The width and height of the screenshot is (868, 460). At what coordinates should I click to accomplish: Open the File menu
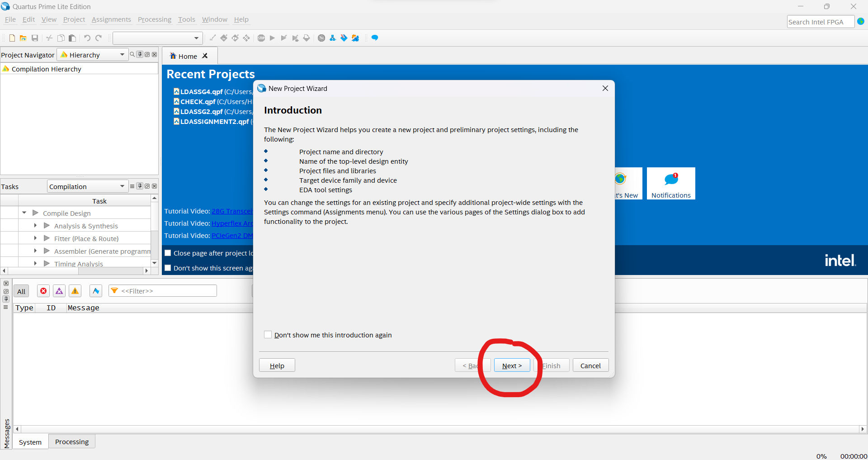click(10, 19)
